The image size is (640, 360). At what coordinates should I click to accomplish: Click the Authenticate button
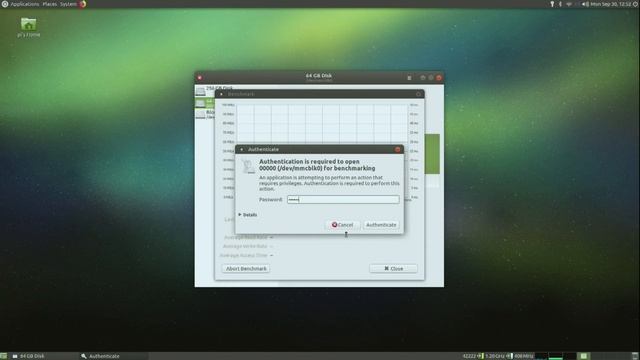(381, 225)
